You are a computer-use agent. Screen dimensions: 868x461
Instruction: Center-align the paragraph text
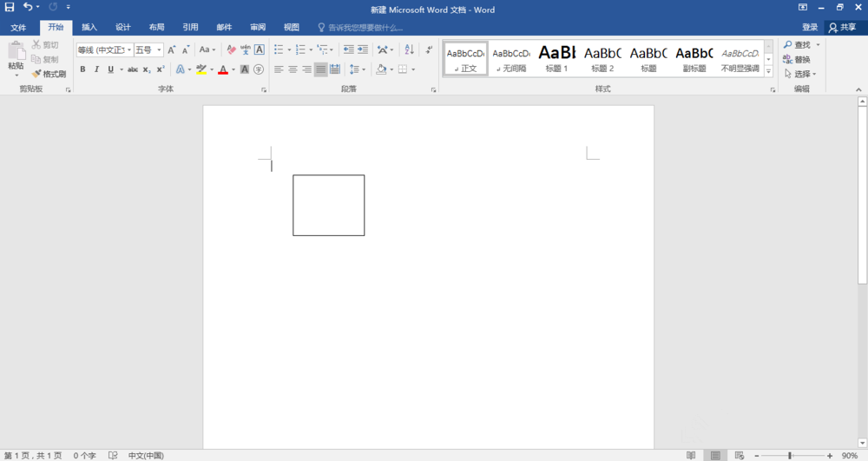point(293,69)
